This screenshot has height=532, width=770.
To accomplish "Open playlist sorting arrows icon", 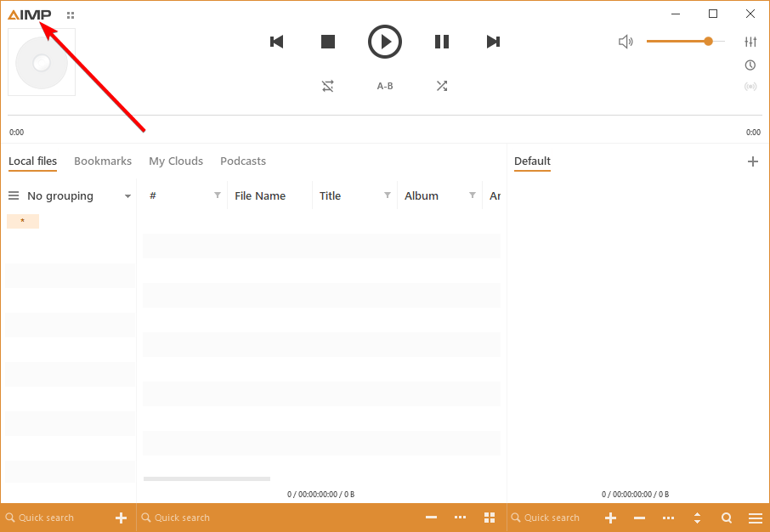I will (697, 518).
